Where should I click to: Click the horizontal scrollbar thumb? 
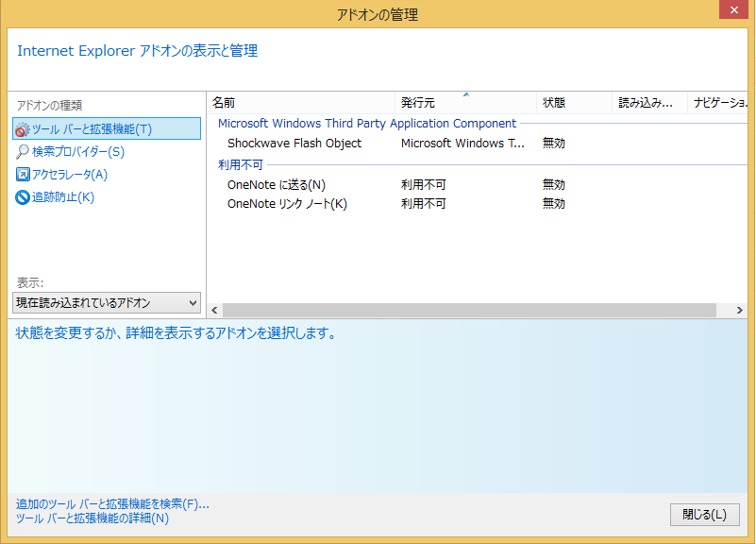(x=469, y=310)
